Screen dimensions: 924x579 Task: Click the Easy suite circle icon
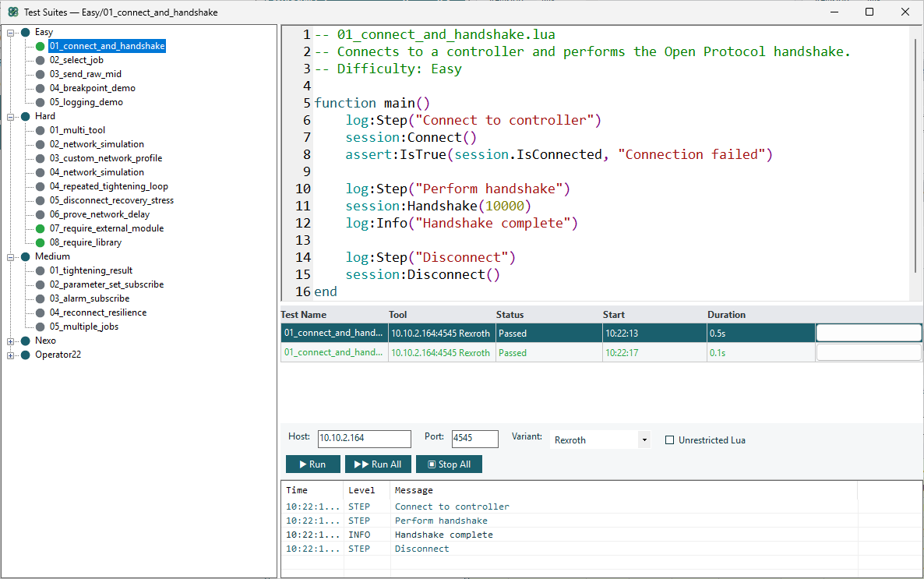pos(26,33)
